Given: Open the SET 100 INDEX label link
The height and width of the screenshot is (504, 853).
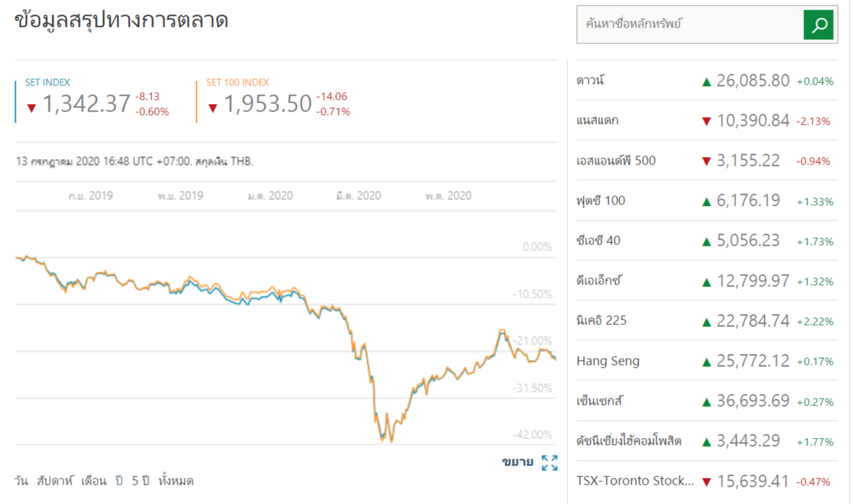Looking at the screenshot, I should [238, 82].
